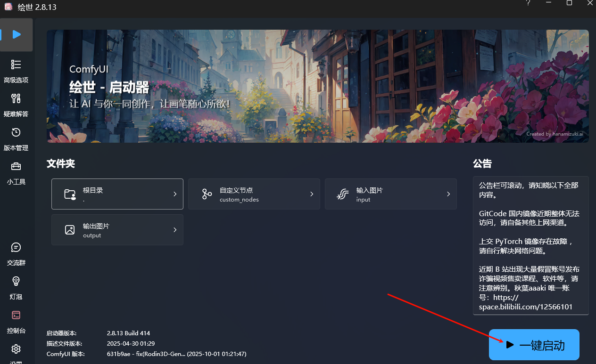This screenshot has width=596, height=364.
Task: Click the input icon on the 输入图片 card
Action: [x=343, y=194]
